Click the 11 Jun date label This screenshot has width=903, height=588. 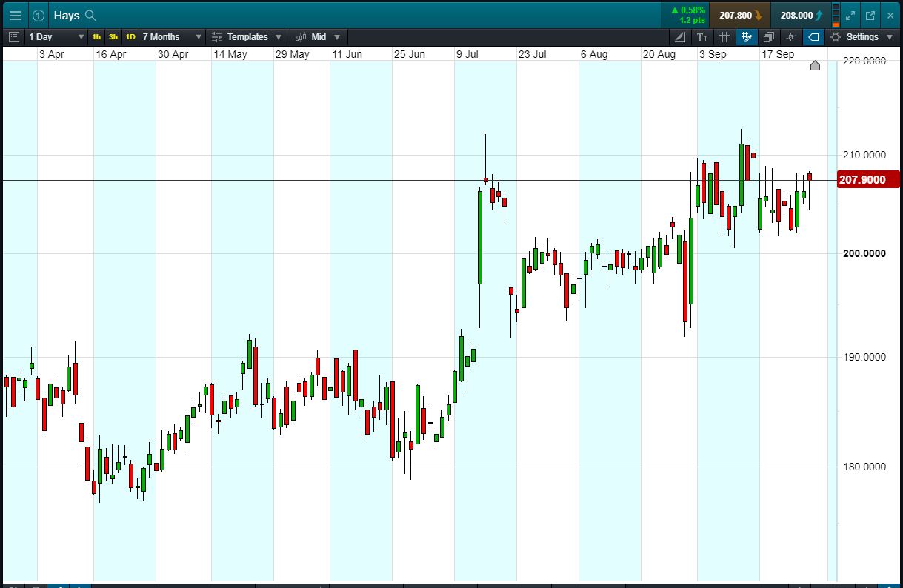(x=347, y=54)
